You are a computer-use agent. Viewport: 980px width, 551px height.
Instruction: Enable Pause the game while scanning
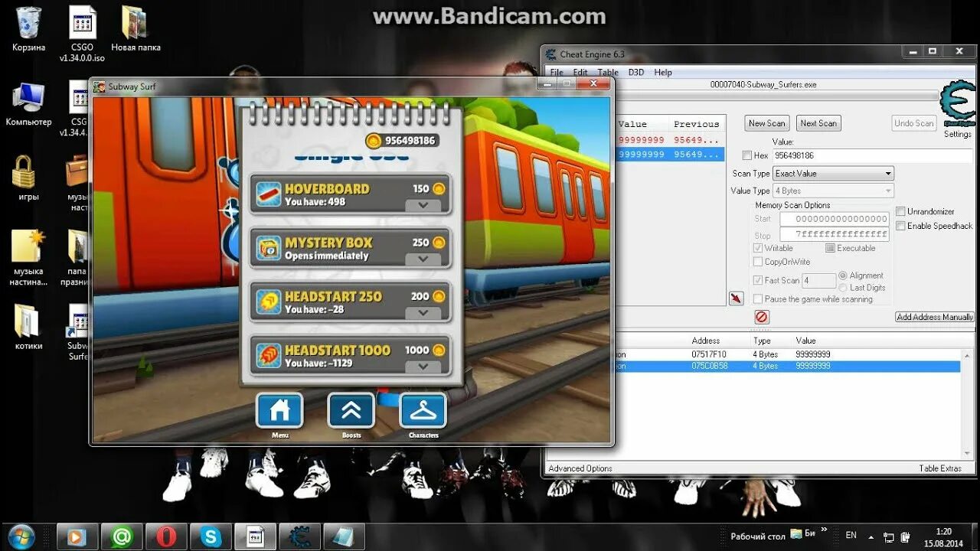758,299
